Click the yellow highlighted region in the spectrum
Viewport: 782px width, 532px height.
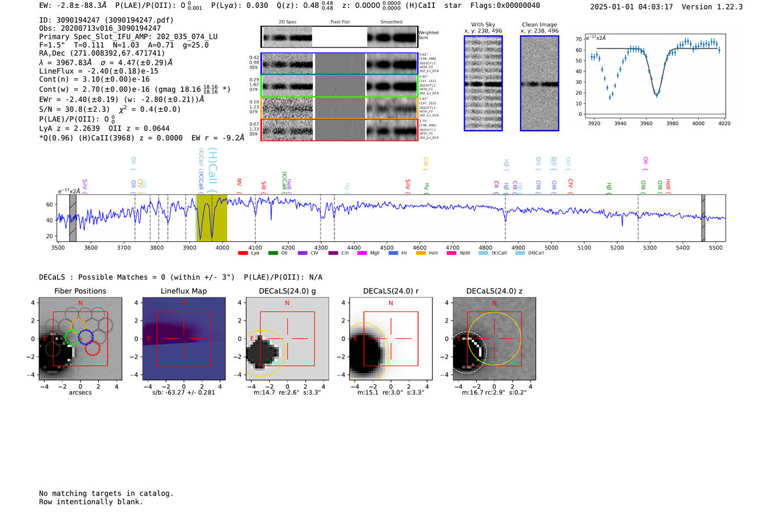(212, 218)
